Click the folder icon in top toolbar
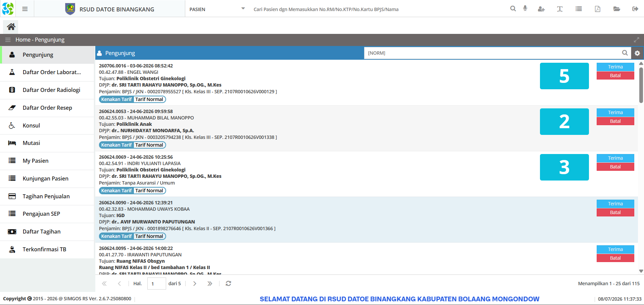Screen dimensions: 644x305 pyautogui.click(x=616, y=9)
